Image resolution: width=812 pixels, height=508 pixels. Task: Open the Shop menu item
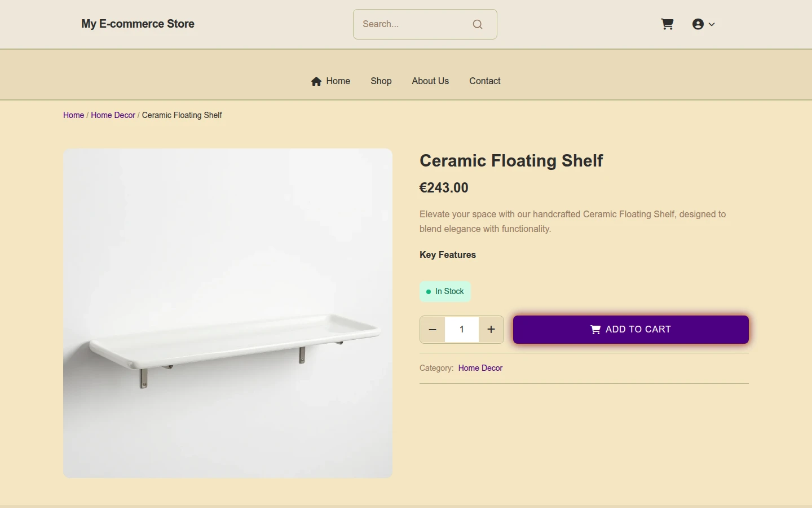(x=381, y=81)
